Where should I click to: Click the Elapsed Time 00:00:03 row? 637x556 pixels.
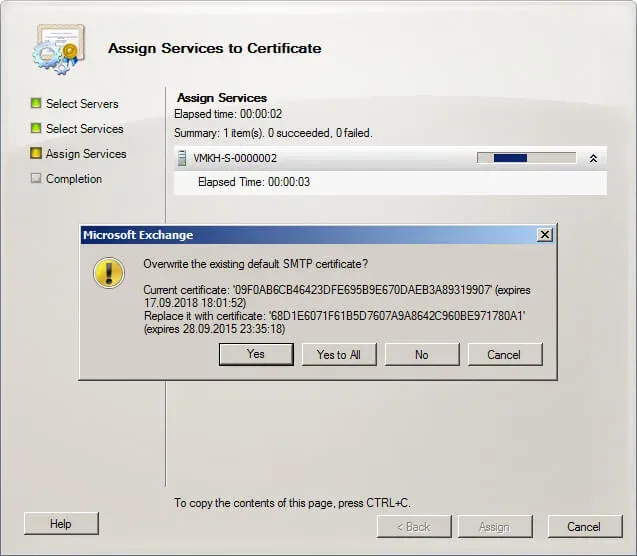coord(390,182)
